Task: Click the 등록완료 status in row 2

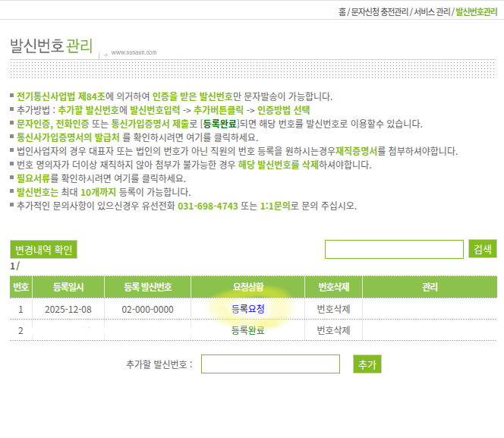Action: tap(248, 330)
